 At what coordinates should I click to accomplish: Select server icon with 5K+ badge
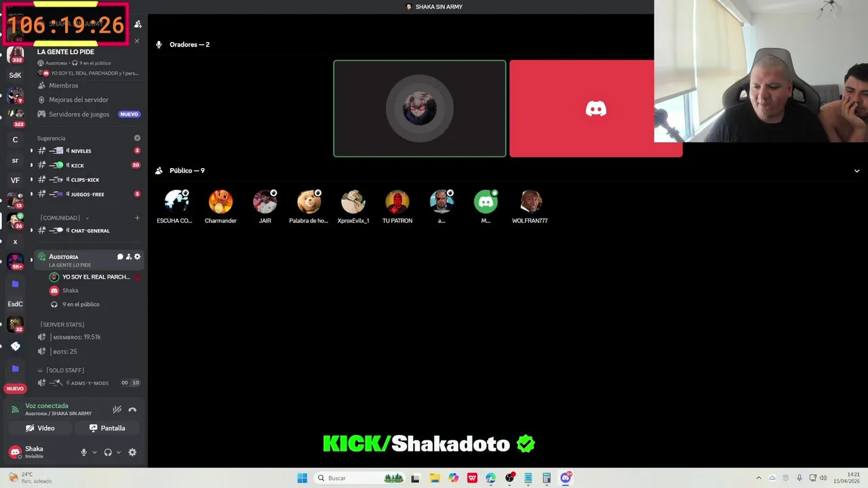(x=16, y=262)
